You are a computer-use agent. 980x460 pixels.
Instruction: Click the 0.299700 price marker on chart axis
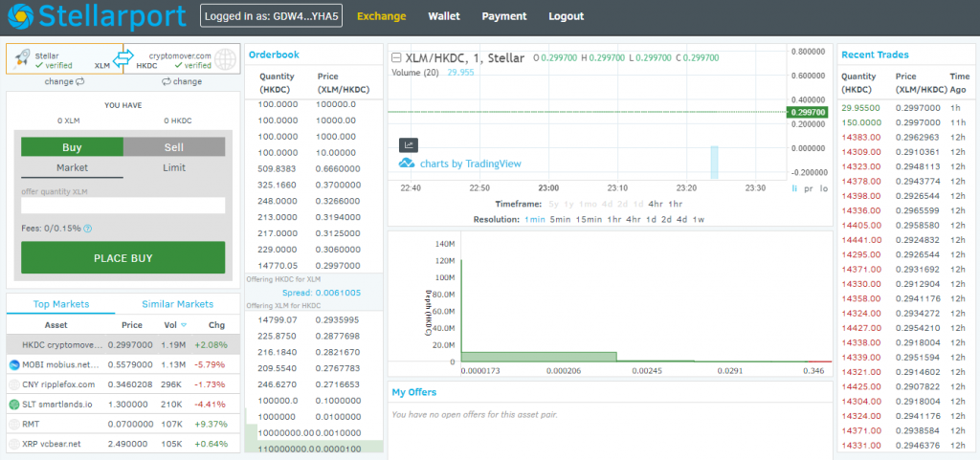pos(809,113)
